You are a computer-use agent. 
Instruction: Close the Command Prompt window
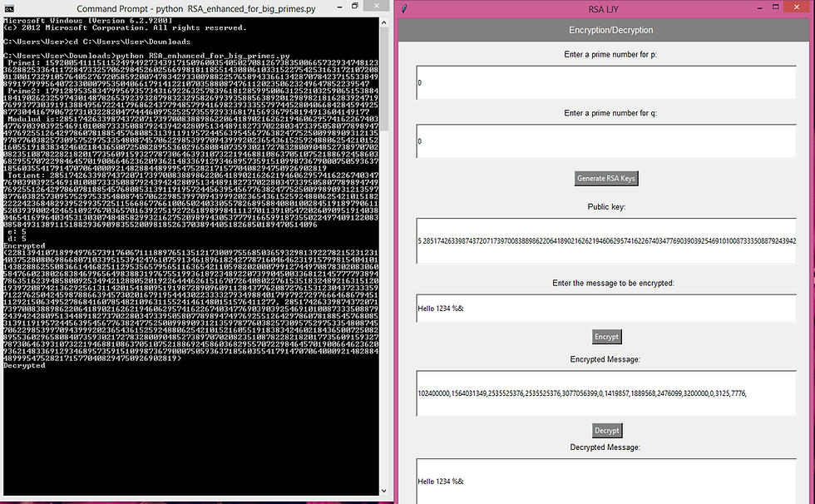pyautogui.click(x=378, y=6)
